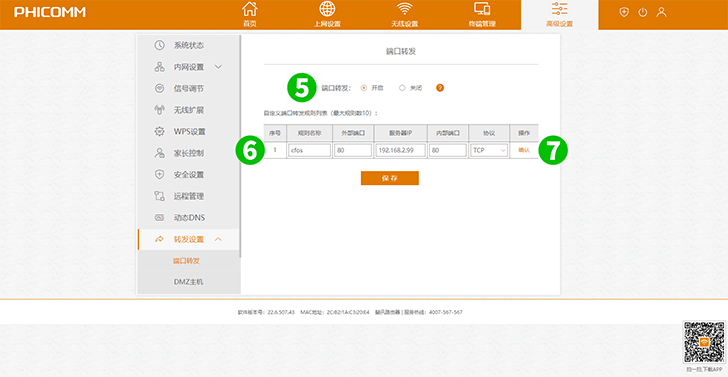Open the internet settings globe icon

[327, 9]
